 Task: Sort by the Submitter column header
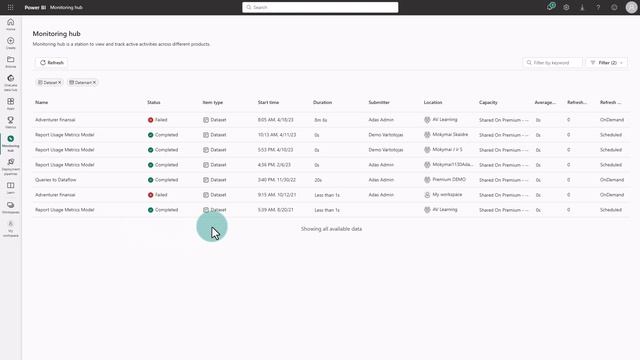tap(379, 102)
